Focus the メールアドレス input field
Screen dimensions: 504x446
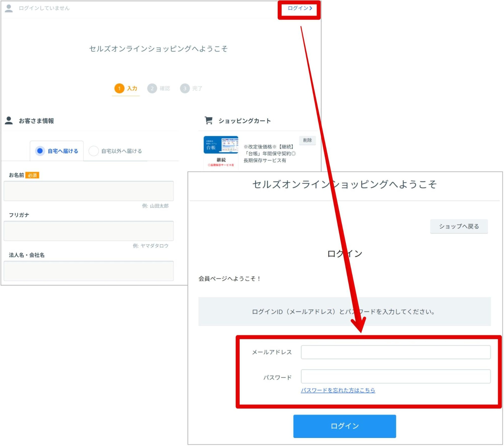click(x=396, y=352)
